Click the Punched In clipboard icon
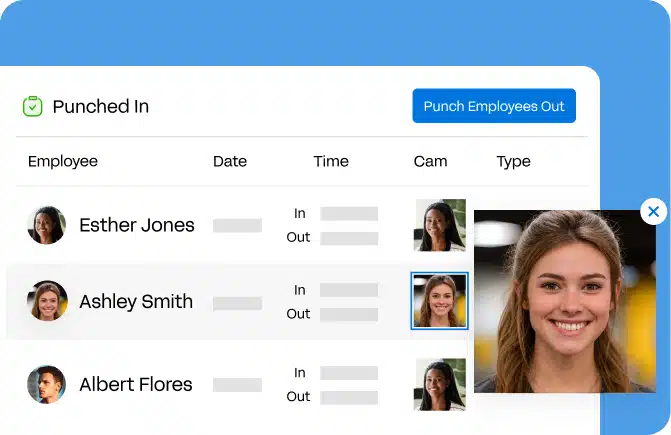Screen dimensions: 671x435 (x=33, y=106)
